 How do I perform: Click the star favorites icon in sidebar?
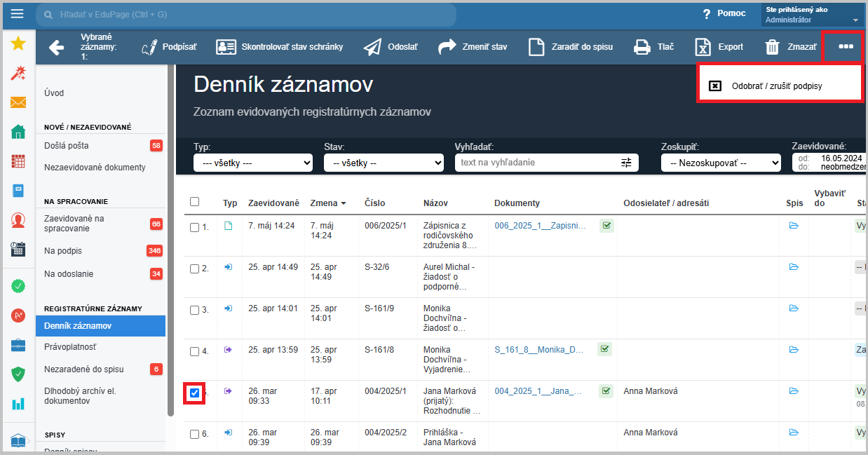tap(18, 44)
